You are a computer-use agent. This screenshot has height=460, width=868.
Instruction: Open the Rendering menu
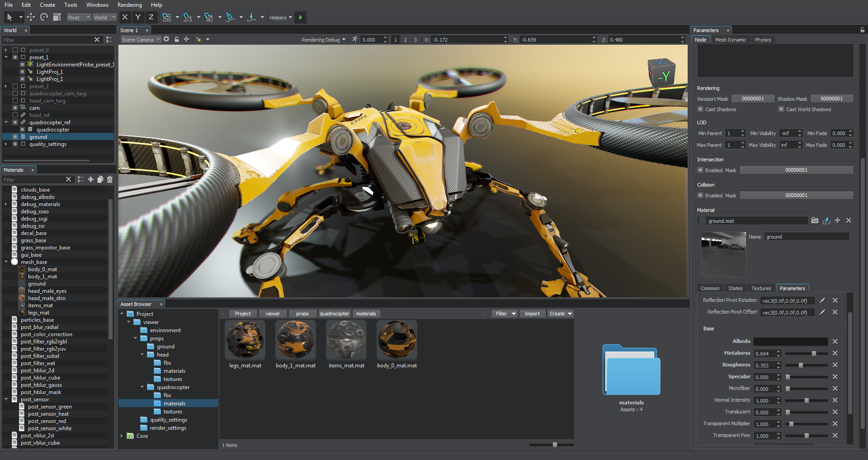point(129,5)
